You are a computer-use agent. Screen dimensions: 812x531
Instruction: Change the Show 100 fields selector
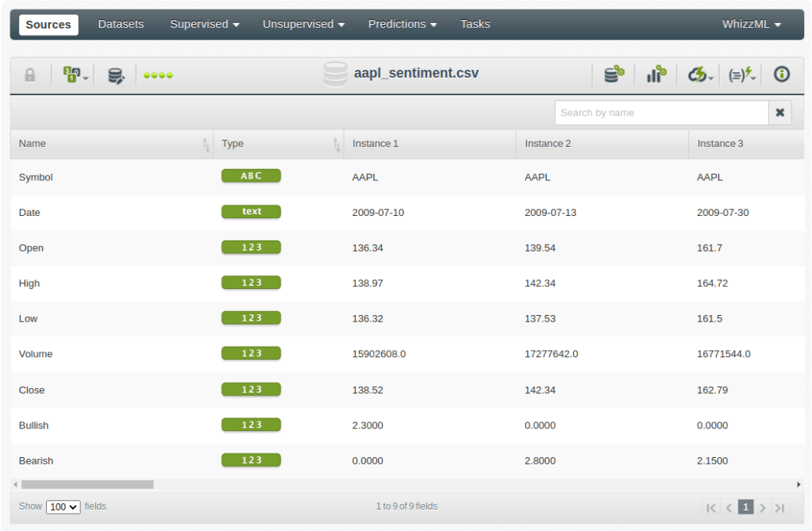[63, 506]
